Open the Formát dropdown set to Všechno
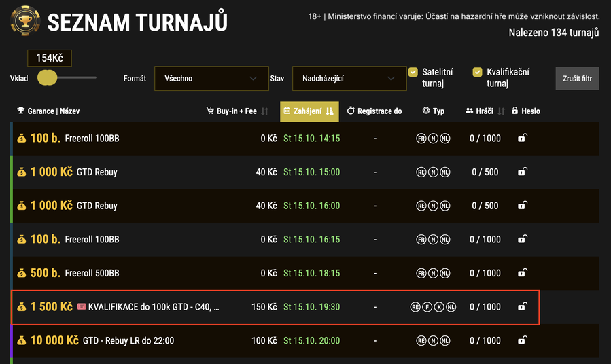The image size is (611, 364). [x=210, y=79]
